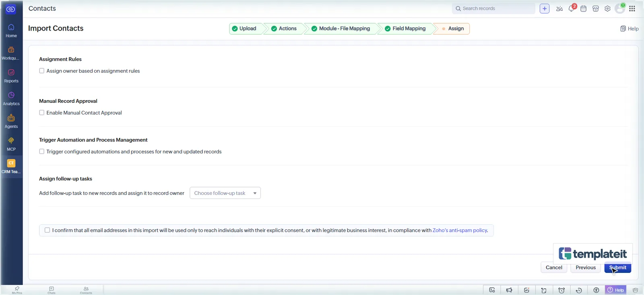Check the email consent confirmation box

pos(47,230)
